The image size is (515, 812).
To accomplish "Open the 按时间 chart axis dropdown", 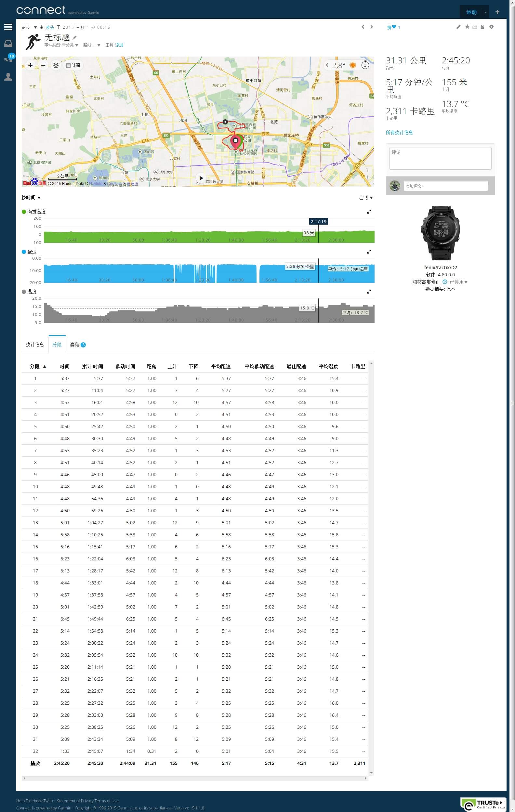I will pyautogui.click(x=31, y=198).
